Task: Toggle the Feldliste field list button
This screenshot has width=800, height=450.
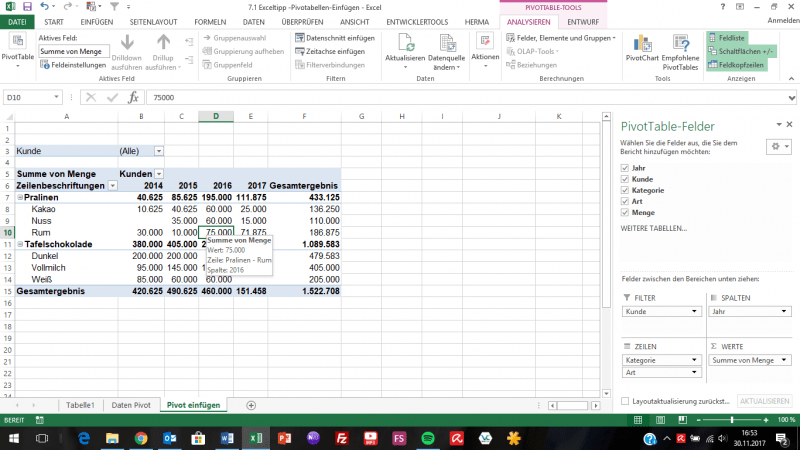Action: [x=727, y=38]
